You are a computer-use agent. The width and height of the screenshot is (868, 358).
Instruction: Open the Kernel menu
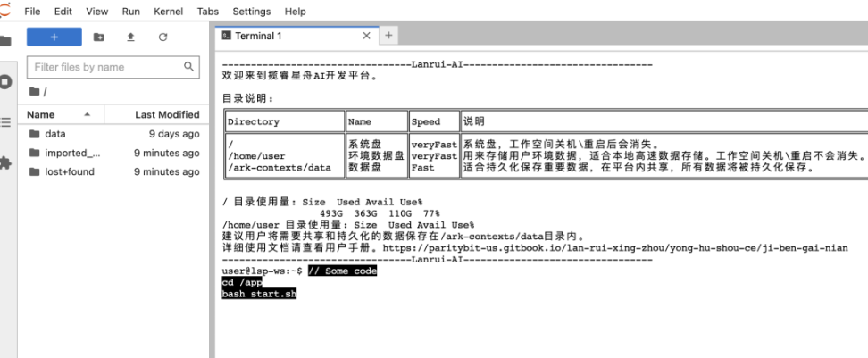(169, 12)
